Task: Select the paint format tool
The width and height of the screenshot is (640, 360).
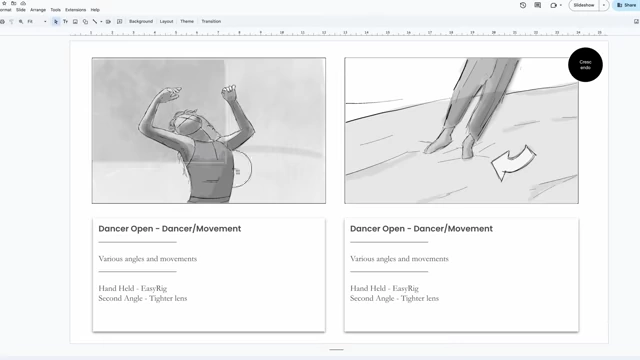Action: (11, 22)
